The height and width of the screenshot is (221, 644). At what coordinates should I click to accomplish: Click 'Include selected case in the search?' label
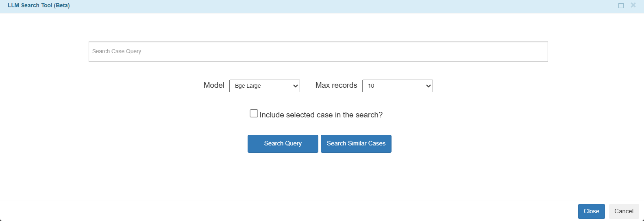(x=321, y=115)
